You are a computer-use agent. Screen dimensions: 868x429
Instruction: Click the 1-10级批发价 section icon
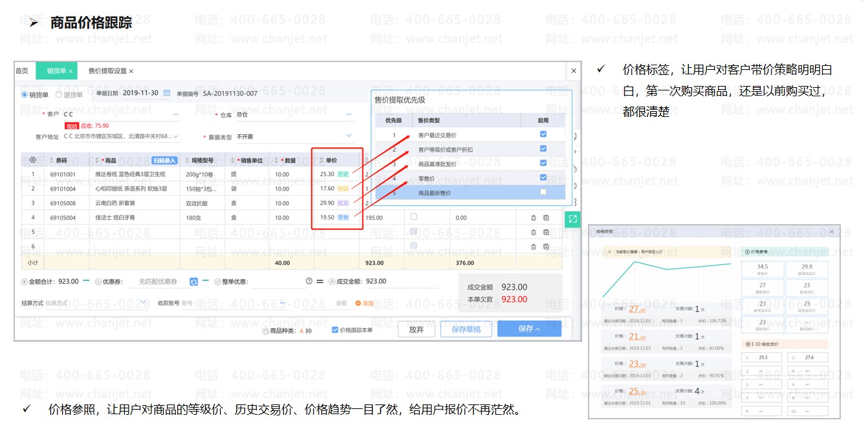(748, 344)
